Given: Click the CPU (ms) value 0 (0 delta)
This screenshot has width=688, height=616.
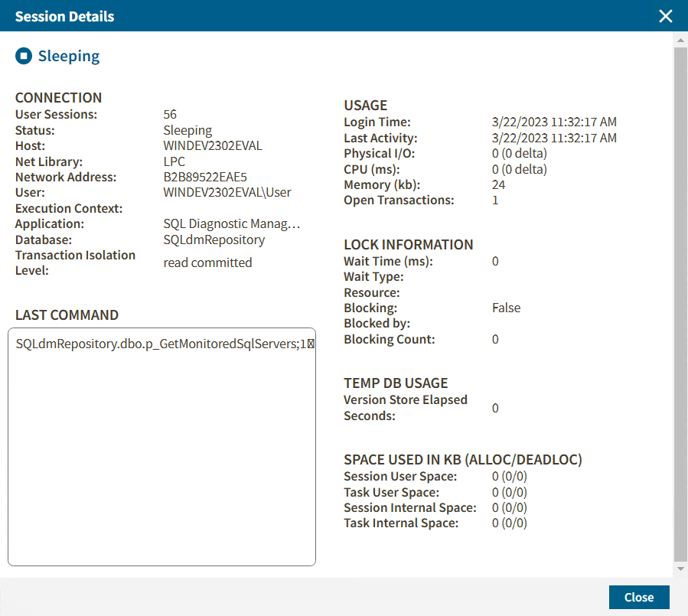Looking at the screenshot, I should (519, 169).
